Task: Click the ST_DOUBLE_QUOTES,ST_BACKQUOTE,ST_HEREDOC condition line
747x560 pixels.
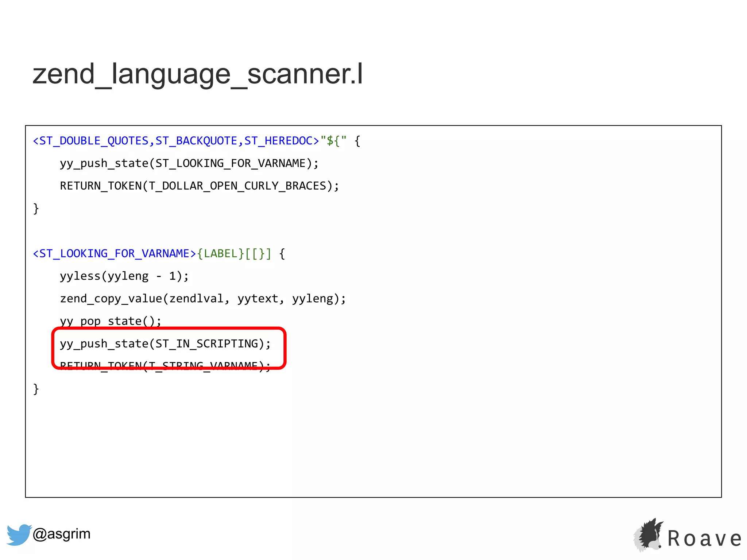Action: (197, 141)
